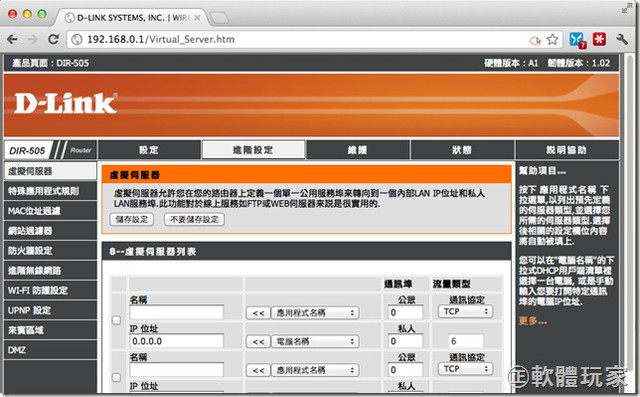This screenshot has width=640, height=397.
Task: Select UPNP 設定 in the sidebar
Action: click(50, 311)
